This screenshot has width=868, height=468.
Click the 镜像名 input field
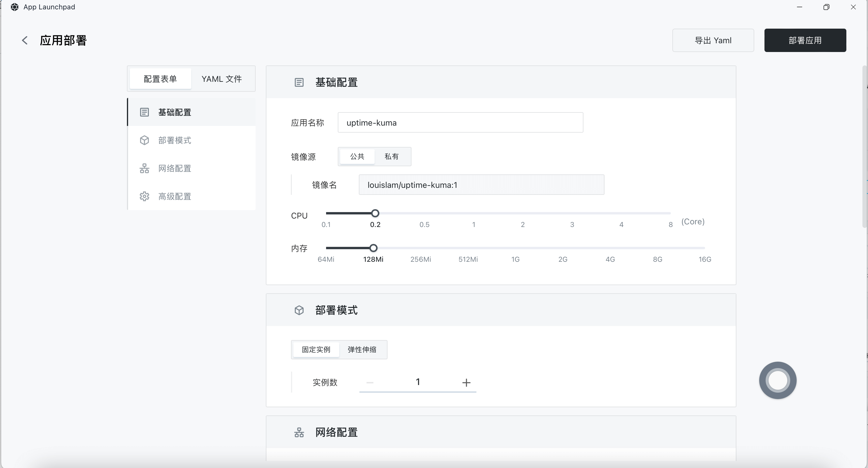pyautogui.click(x=481, y=185)
